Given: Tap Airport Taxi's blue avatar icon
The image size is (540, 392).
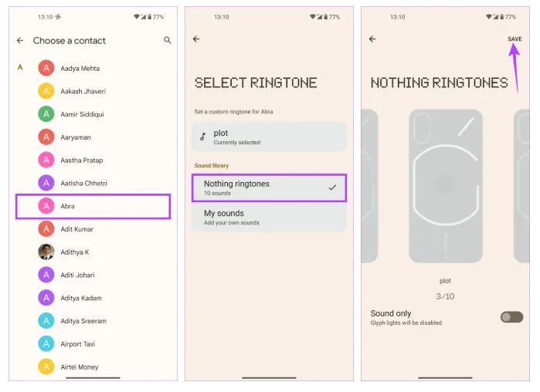Looking at the screenshot, I should 46,344.
